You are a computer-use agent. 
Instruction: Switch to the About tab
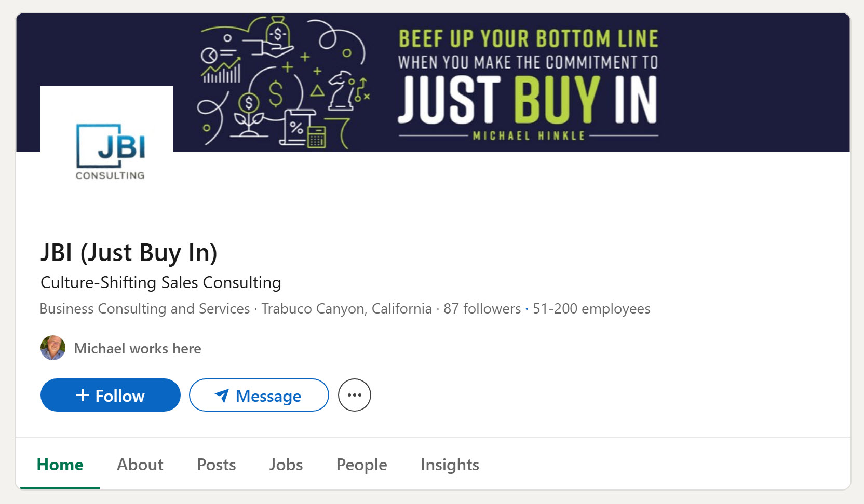click(x=140, y=465)
